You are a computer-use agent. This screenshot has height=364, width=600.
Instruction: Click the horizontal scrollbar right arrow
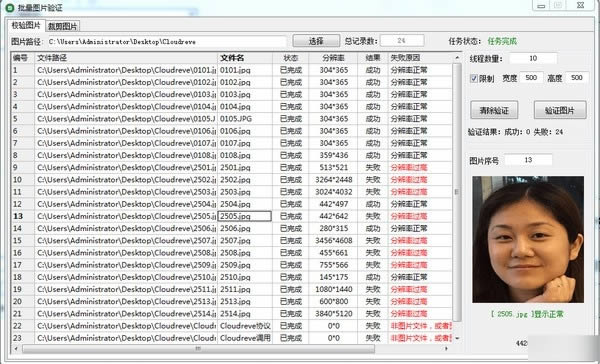(446, 348)
